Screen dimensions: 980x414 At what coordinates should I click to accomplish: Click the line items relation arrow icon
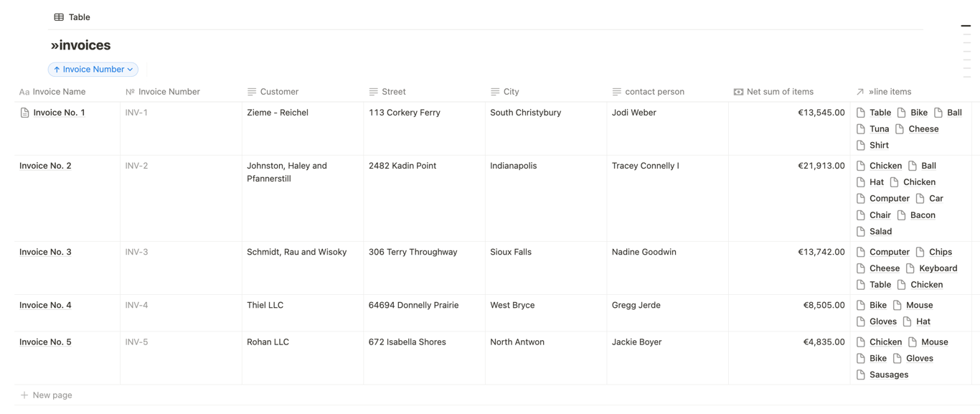point(859,92)
